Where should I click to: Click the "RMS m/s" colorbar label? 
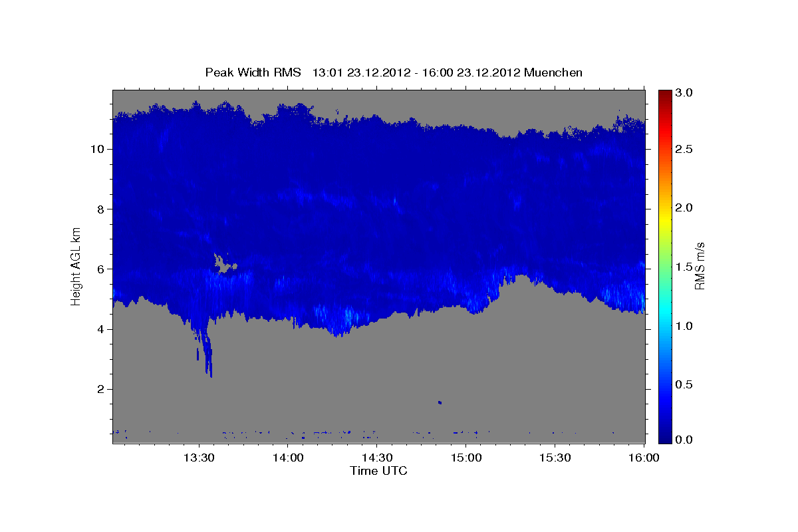(x=700, y=266)
